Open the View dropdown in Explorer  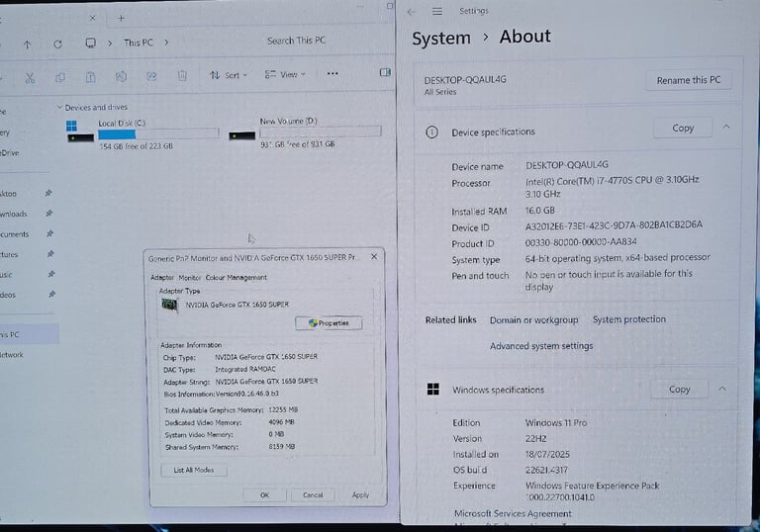(x=285, y=74)
